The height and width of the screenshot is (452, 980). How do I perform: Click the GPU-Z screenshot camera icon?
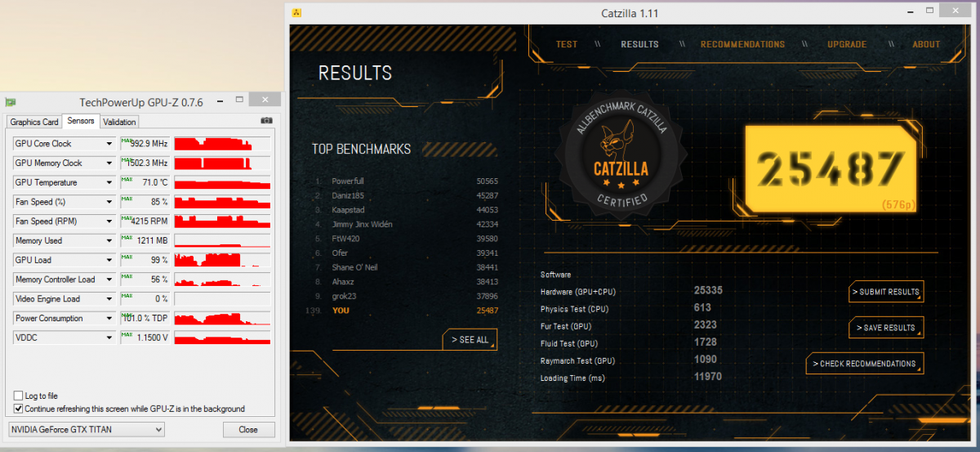coord(266,120)
